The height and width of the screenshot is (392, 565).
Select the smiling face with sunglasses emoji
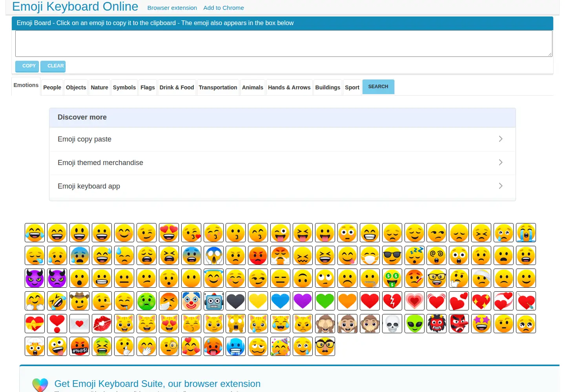tap(392, 256)
